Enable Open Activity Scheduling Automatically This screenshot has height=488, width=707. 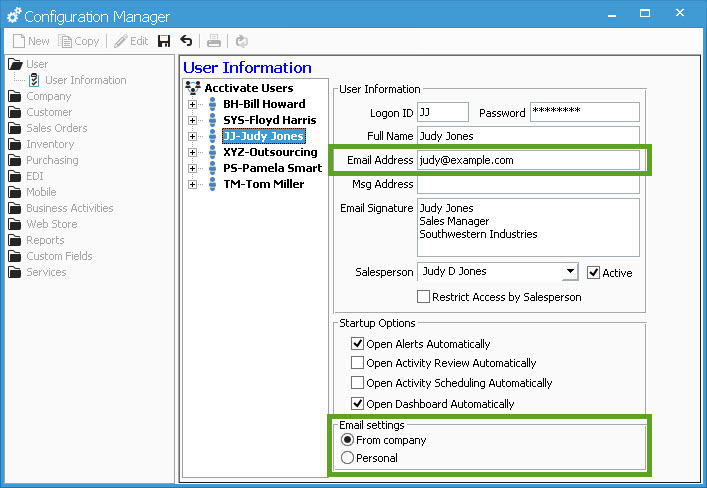click(358, 383)
